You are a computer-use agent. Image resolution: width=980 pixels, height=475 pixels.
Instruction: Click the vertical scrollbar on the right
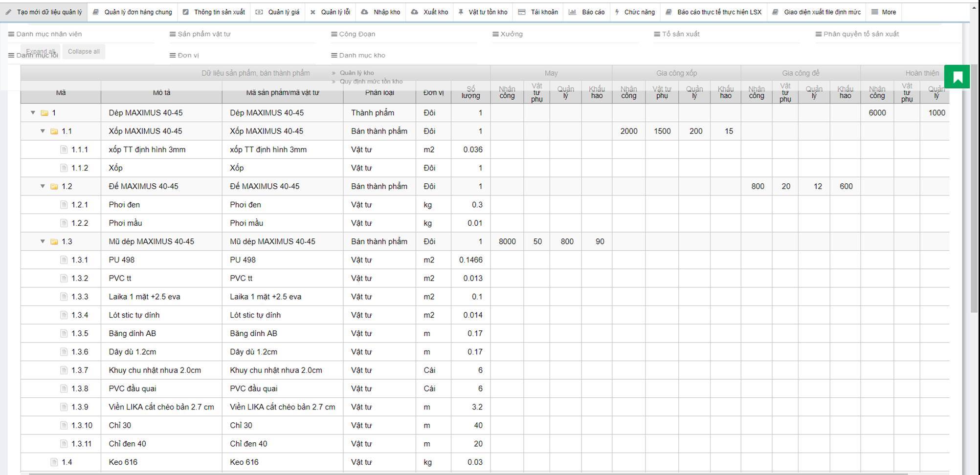974,195
